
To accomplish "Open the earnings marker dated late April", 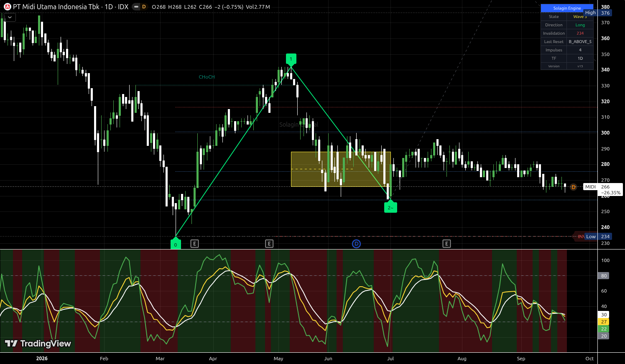I will pos(269,244).
